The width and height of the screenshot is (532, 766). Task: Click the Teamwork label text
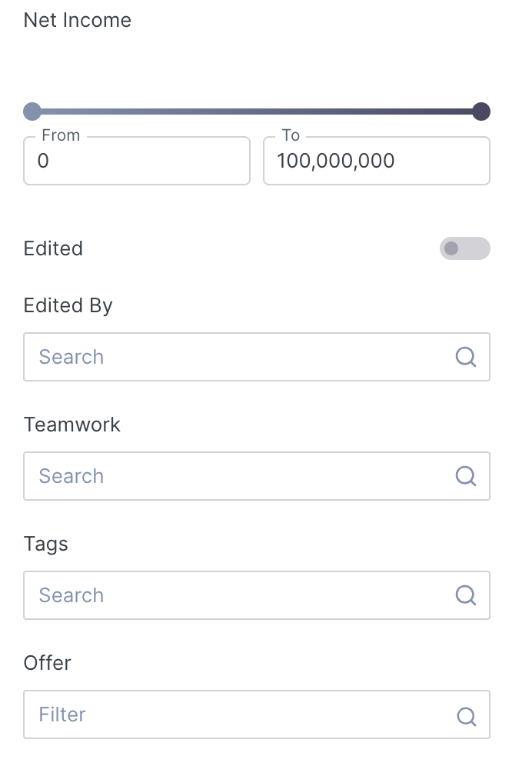[72, 425]
